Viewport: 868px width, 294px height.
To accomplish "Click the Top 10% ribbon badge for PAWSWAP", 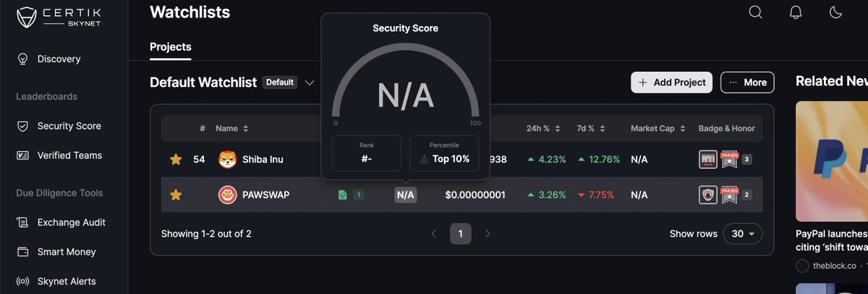I will click(x=729, y=195).
